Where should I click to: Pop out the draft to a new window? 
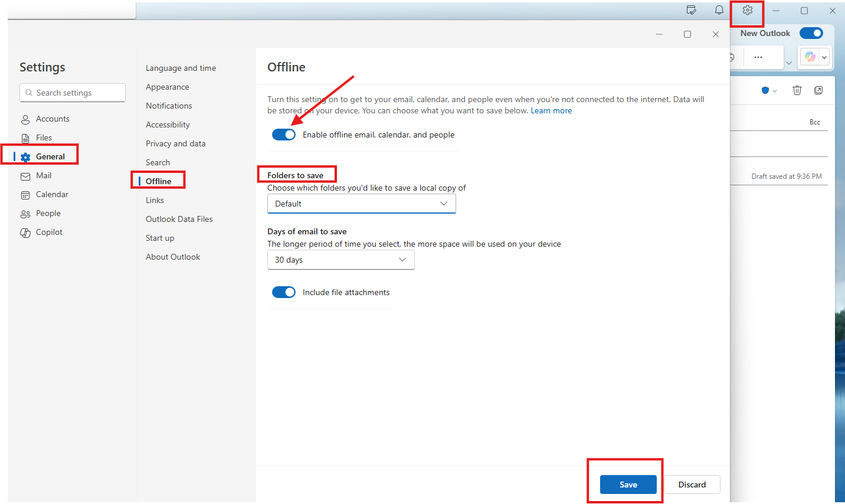click(818, 90)
